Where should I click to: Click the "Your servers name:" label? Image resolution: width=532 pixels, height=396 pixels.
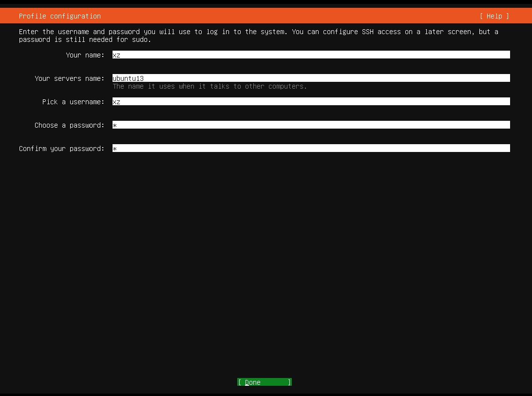point(69,78)
